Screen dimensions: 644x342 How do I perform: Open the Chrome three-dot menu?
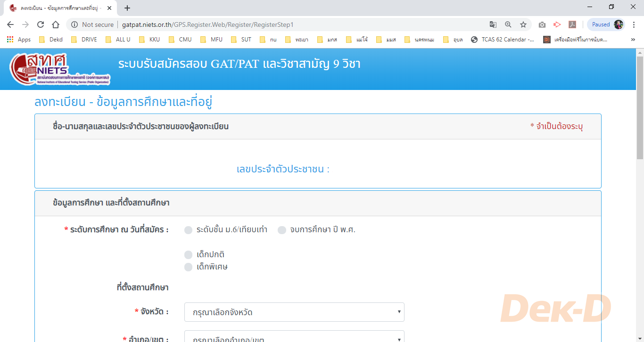point(634,24)
